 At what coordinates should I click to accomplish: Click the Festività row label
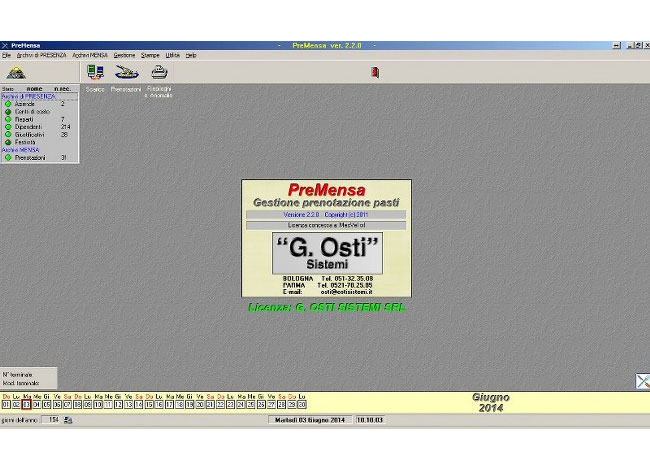25,142
